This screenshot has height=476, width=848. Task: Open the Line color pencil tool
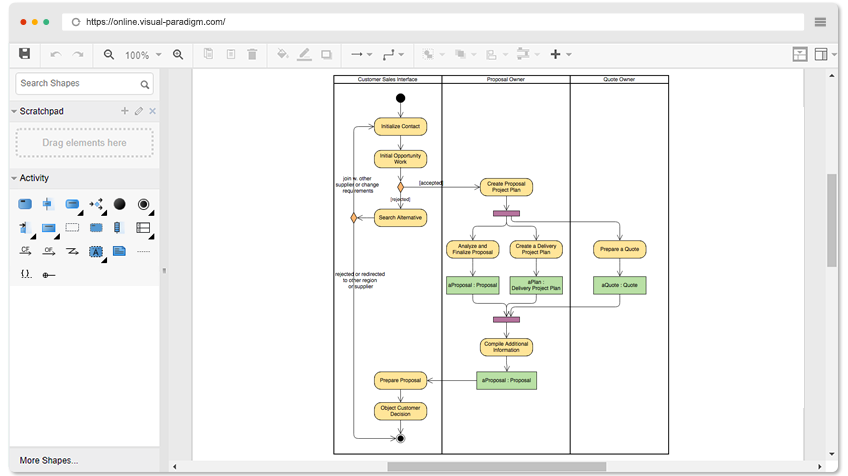(304, 54)
